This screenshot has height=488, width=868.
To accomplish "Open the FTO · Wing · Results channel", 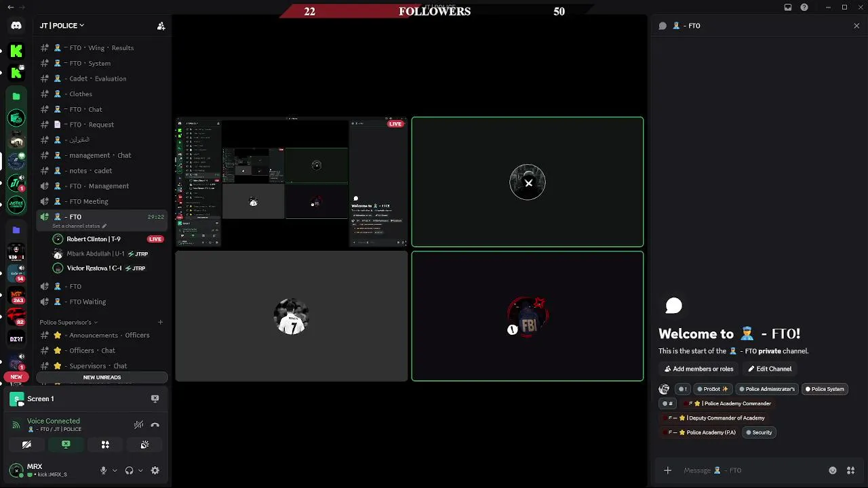I will [x=102, y=48].
